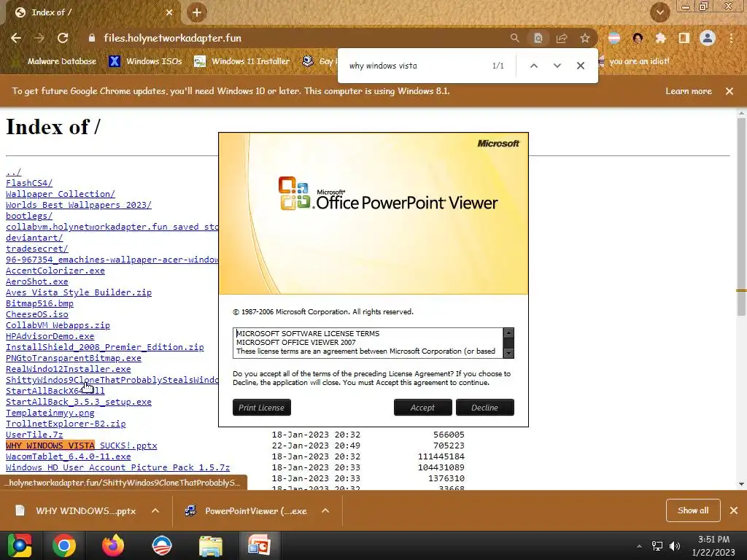Screen dimensions: 747x560
Task: Go to parent directory ../ link
Action: 13,172
